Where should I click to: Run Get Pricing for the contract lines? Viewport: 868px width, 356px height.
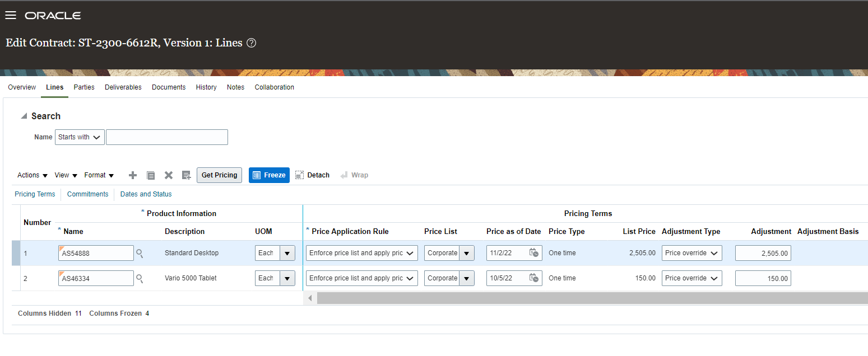tap(219, 175)
